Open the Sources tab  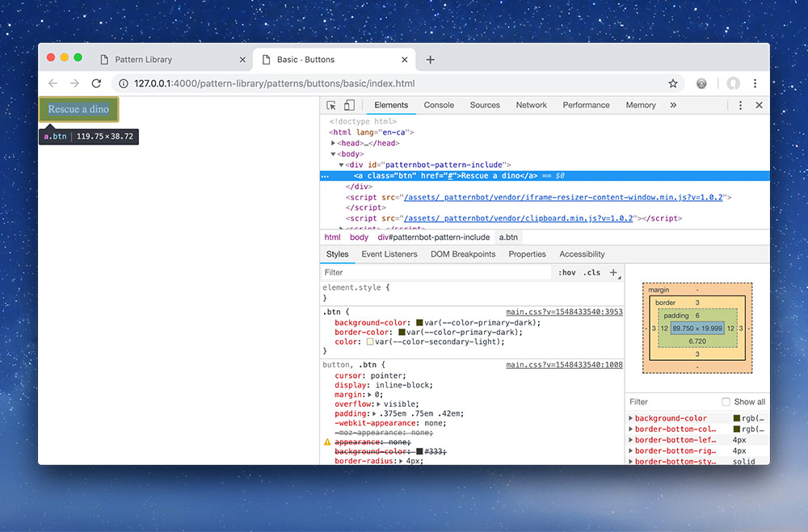485,105
